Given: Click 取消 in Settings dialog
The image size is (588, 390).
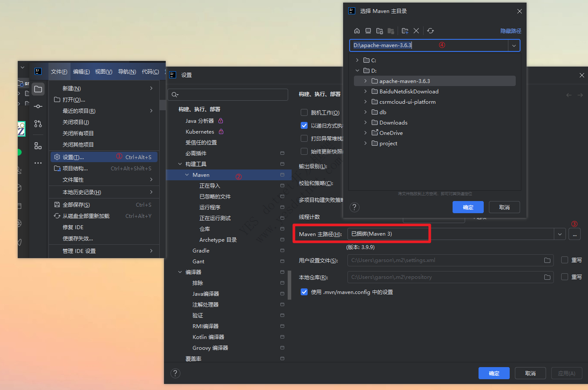Looking at the screenshot, I should coord(530,373).
